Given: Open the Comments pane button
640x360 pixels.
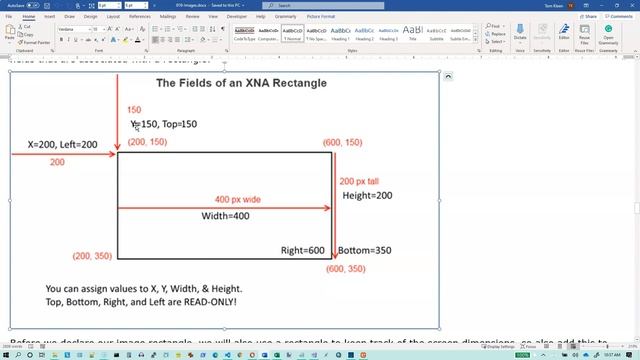Looking at the screenshot, I should pos(618,16).
